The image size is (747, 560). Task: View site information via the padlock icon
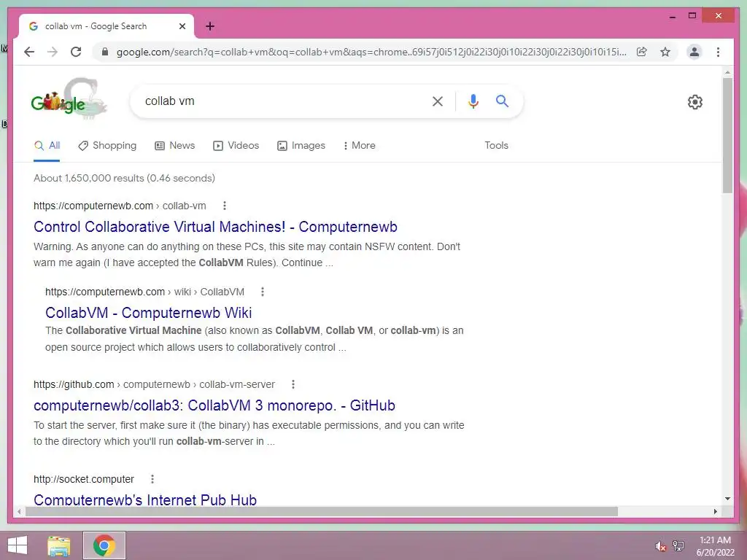pos(105,52)
